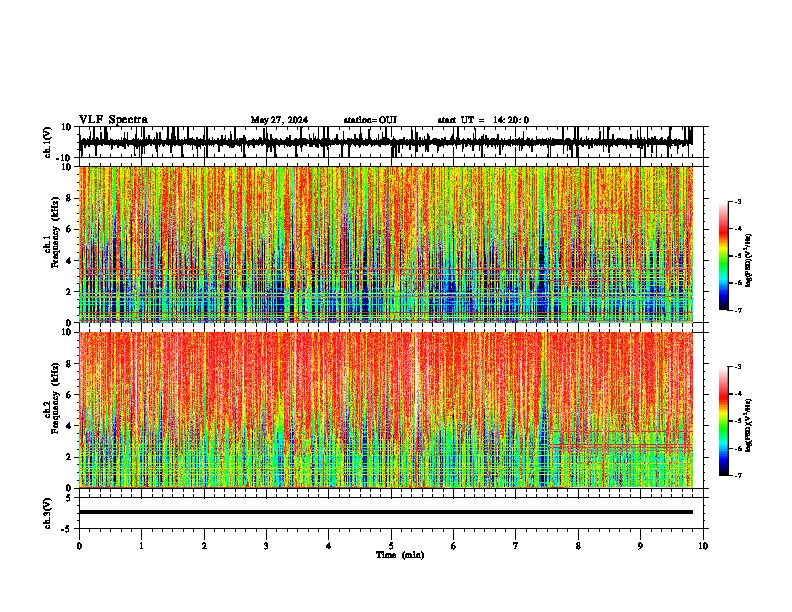Click the ch.2 color bar log(PSD) units label
This screenshot has width=792, height=612.
[749, 425]
